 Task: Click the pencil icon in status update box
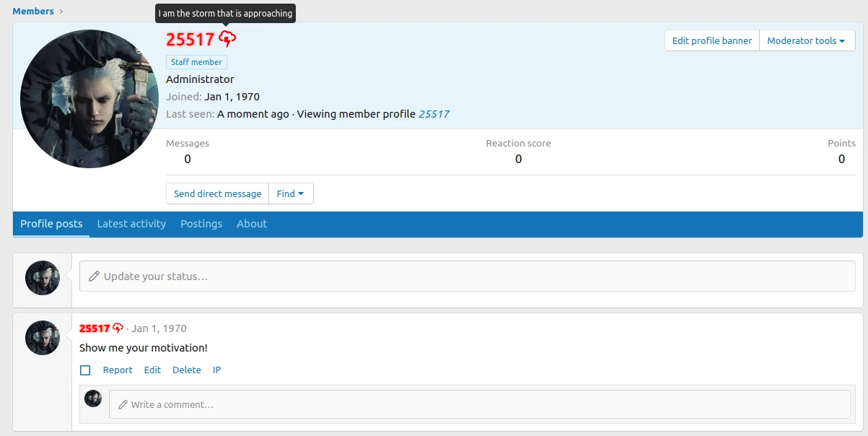click(94, 276)
